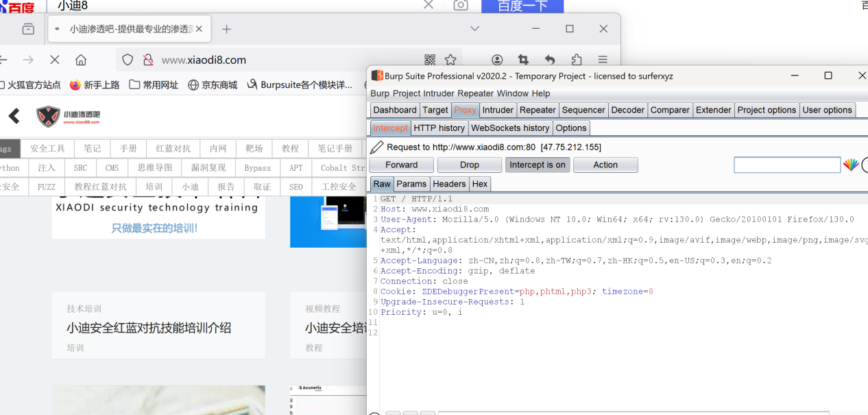Switch request view to Params tab
This screenshot has width=868, height=415.
[x=411, y=184]
